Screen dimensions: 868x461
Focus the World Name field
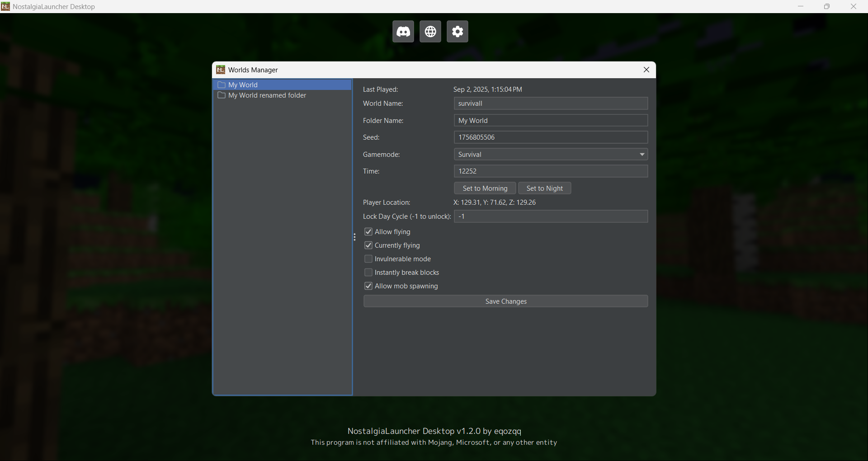pos(551,103)
